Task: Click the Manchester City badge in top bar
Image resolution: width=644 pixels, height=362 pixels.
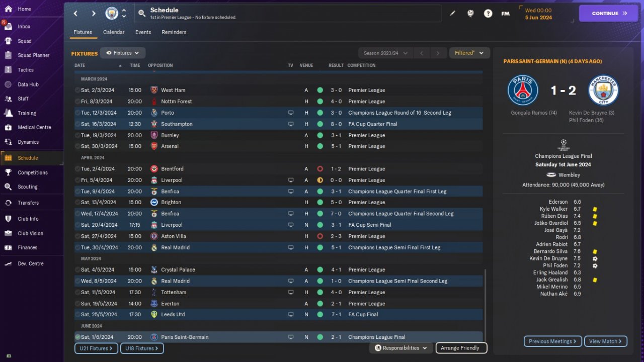Action: (112, 14)
